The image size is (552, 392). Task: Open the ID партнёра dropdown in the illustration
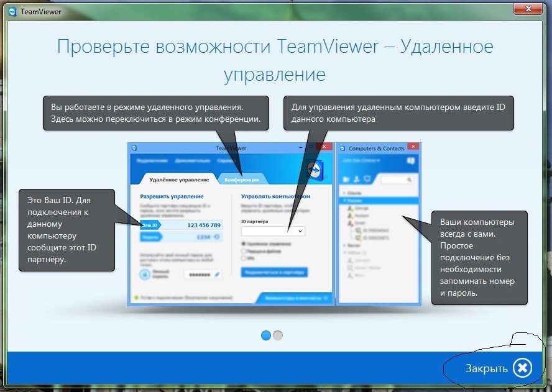[x=273, y=231]
